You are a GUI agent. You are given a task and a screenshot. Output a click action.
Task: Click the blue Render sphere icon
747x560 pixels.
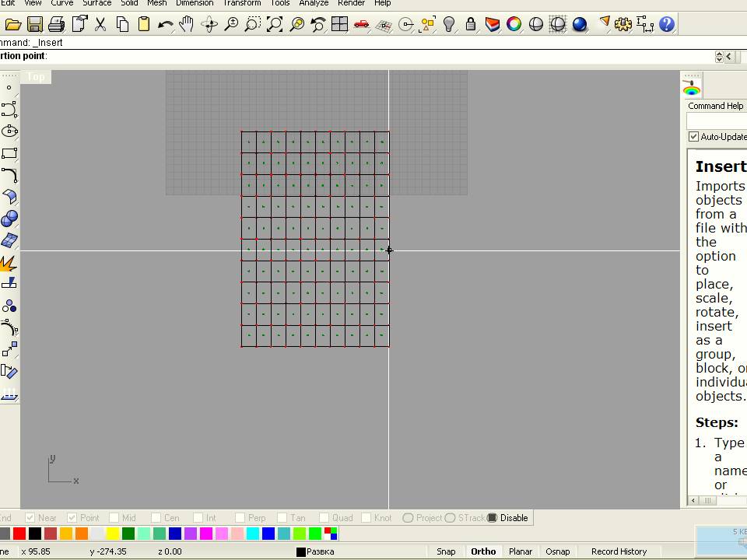click(x=580, y=25)
